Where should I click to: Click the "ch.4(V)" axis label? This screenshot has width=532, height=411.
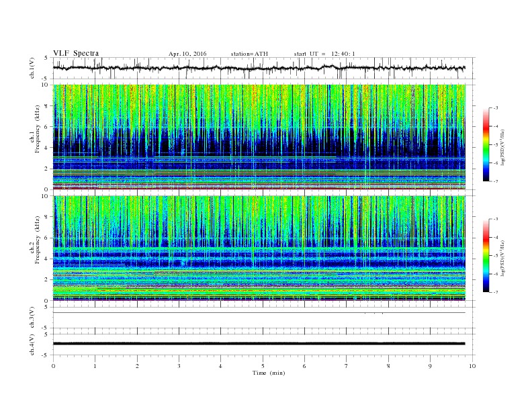(32, 345)
